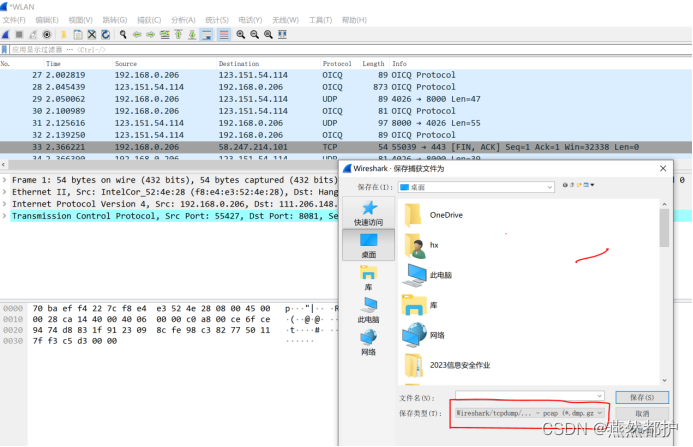693x447 pixels.
Task: Expand the Ethernet II details node
Action: point(4,192)
